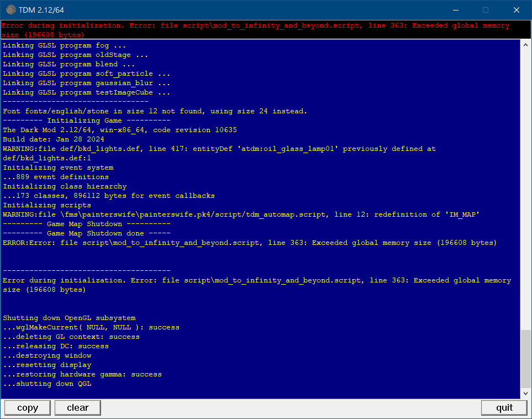
Task: Click the bkd_lights.def WARNING line
Action: [x=219, y=149]
